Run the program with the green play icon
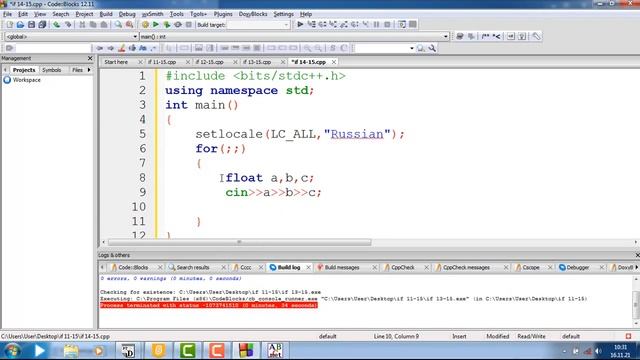Screen dimensions: 640x360 [x=156, y=24]
